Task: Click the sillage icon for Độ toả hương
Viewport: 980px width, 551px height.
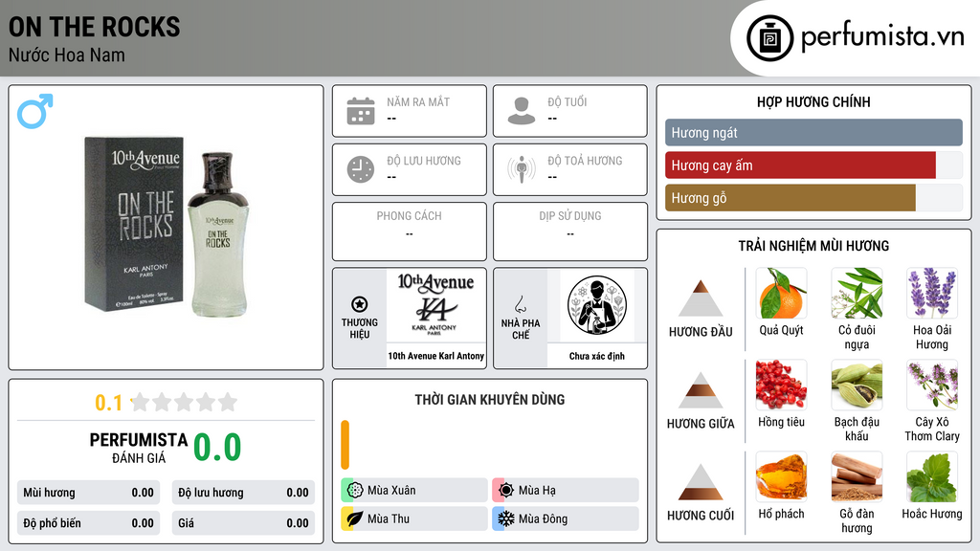Action: 522,169
